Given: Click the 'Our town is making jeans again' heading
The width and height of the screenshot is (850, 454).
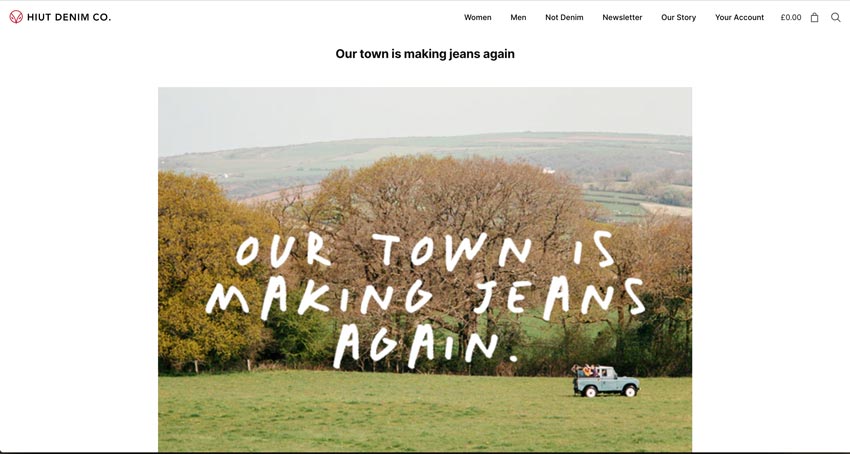Looking at the screenshot, I should (425, 54).
